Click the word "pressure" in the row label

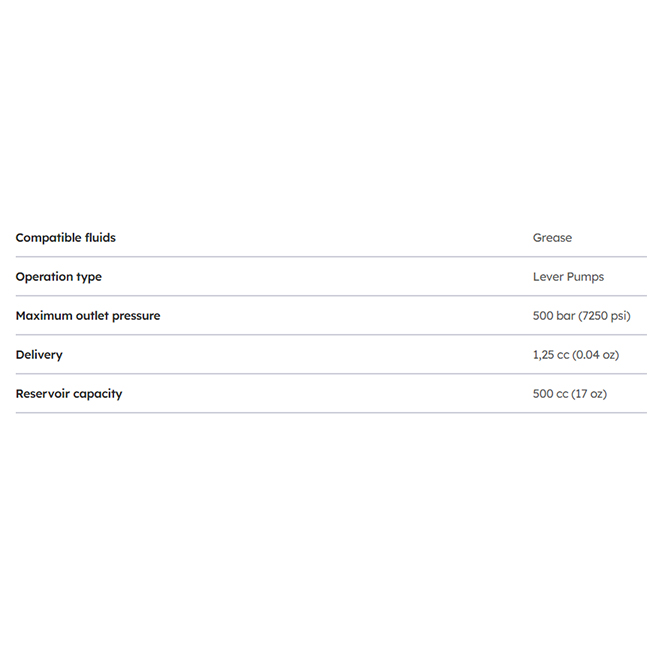(139, 316)
